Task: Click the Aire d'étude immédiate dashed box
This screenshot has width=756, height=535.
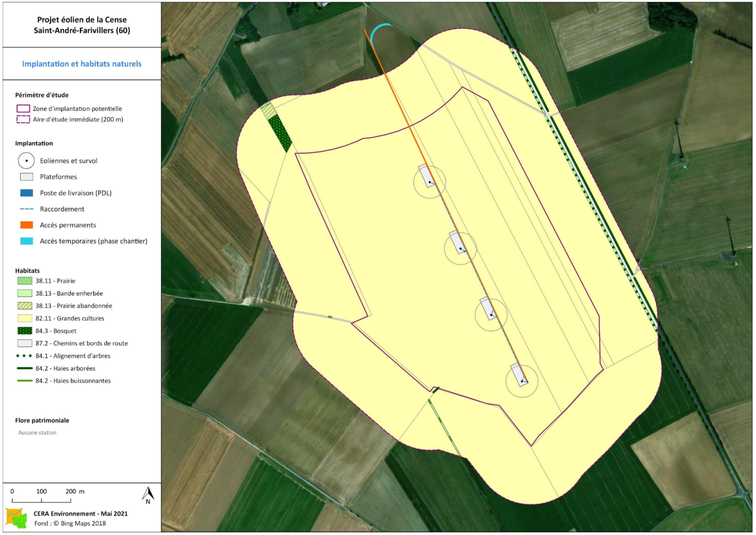Action: [23, 119]
